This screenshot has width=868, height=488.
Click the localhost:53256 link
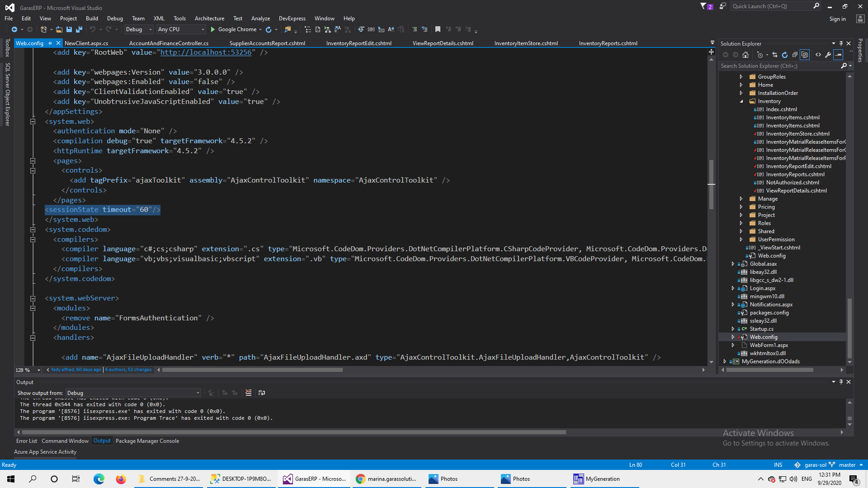206,52
